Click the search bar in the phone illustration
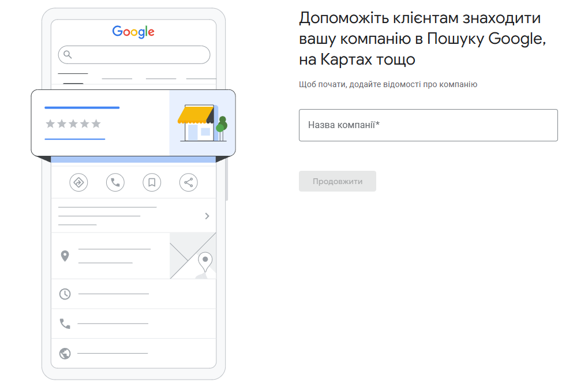 [x=134, y=55]
